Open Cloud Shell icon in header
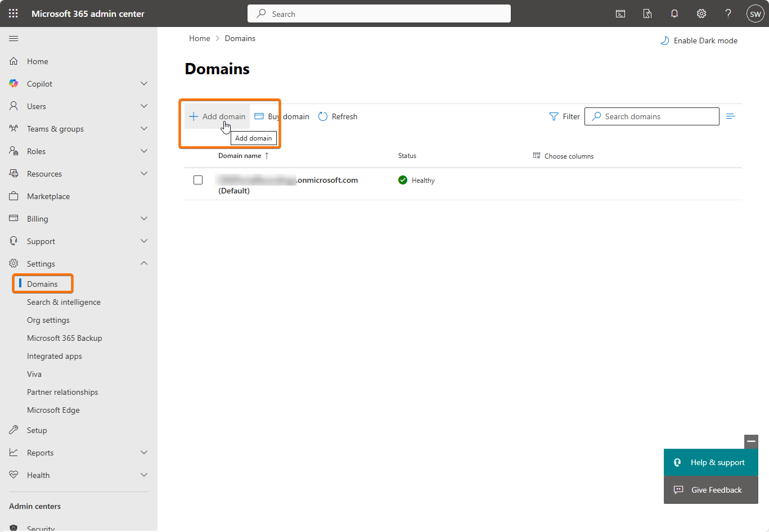Image resolution: width=769 pixels, height=532 pixels. click(x=620, y=13)
